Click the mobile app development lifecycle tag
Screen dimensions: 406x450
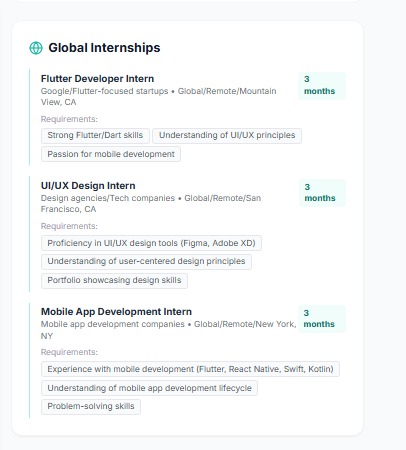point(149,388)
